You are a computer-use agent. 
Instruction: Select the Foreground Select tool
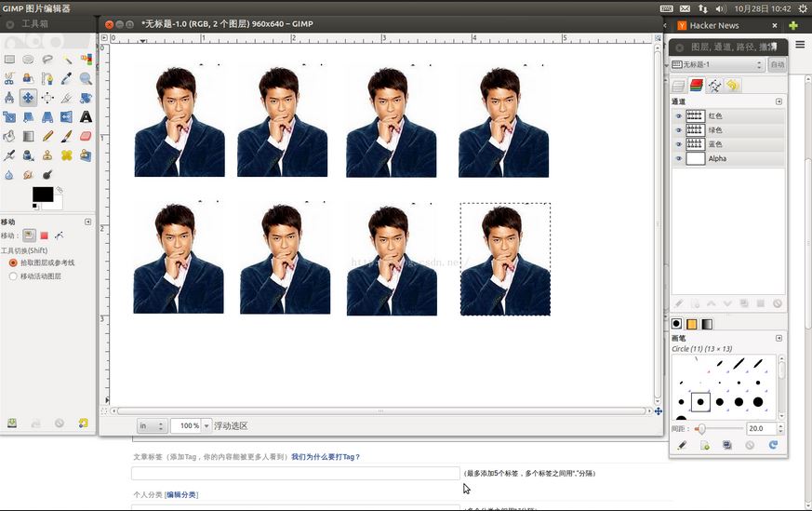[28, 78]
